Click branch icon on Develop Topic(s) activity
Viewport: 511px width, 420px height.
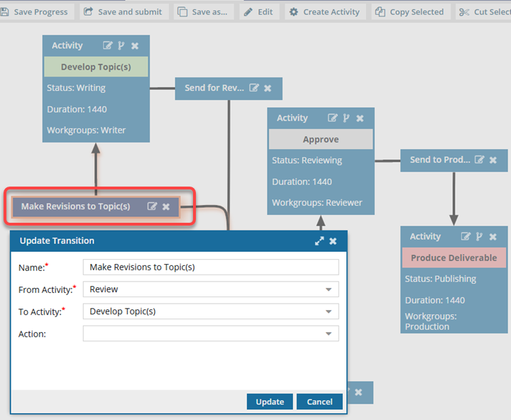pyautogui.click(x=121, y=45)
